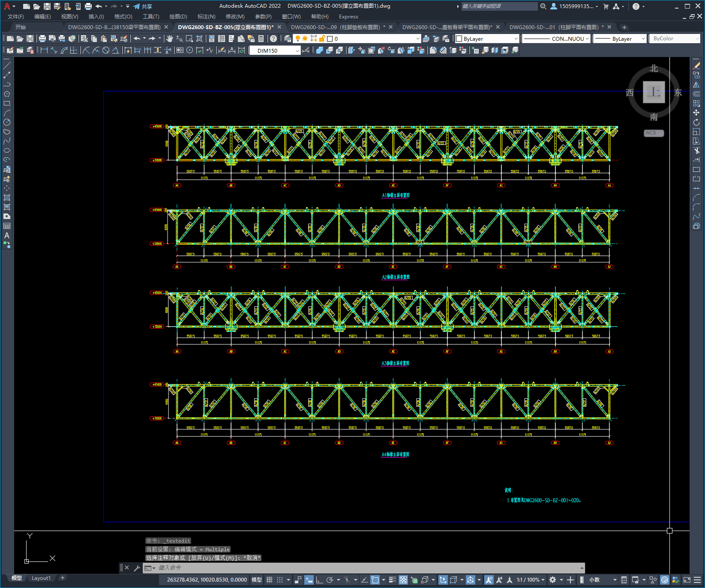Viewport: 705px width, 588px height.
Task: Toggle polar tracking in status bar
Action: tap(330, 580)
